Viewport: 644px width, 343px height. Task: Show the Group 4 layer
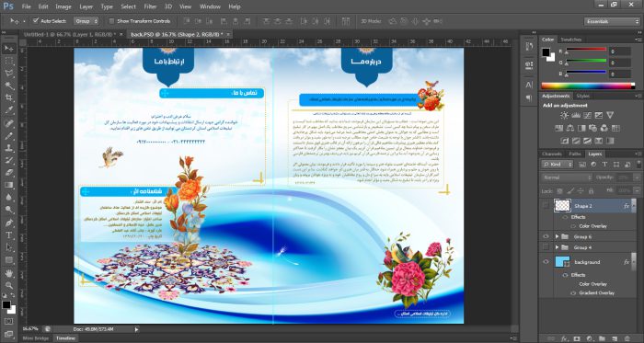pos(546,247)
